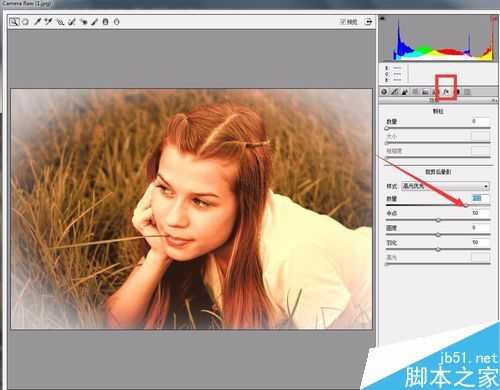Click the vignette Feather slider handle
500x390 pixels.
tap(438, 249)
